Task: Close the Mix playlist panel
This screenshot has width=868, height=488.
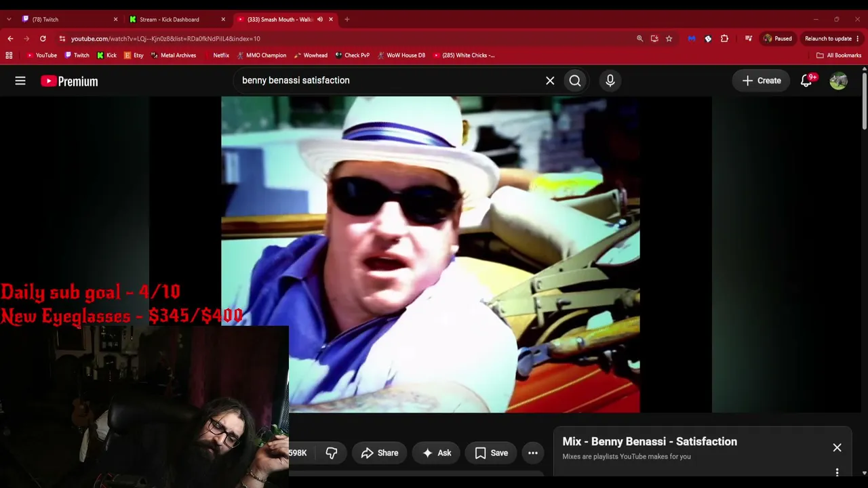Action: pyautogui.click(x=837, y=447)
